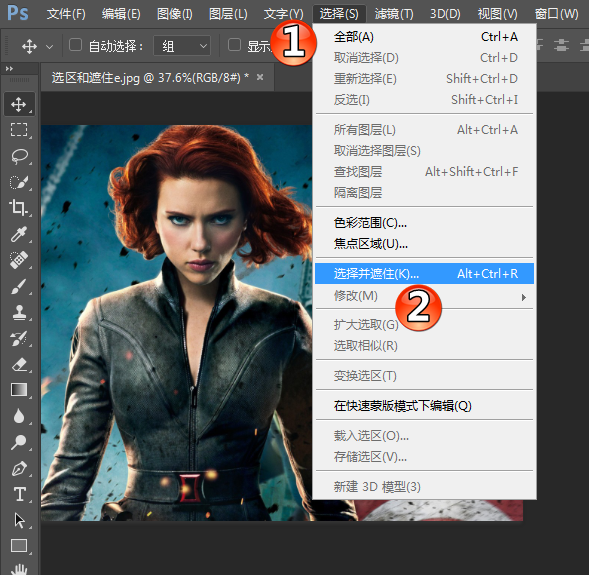Click the align vertical centers icon
This screenshot has height=575, width=589.
561,46
